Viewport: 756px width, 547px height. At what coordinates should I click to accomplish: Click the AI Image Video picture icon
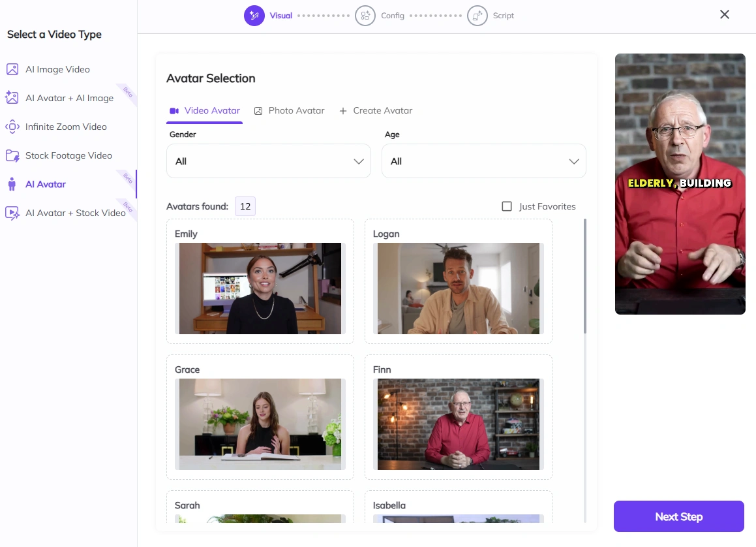click(x=12, y=69)
